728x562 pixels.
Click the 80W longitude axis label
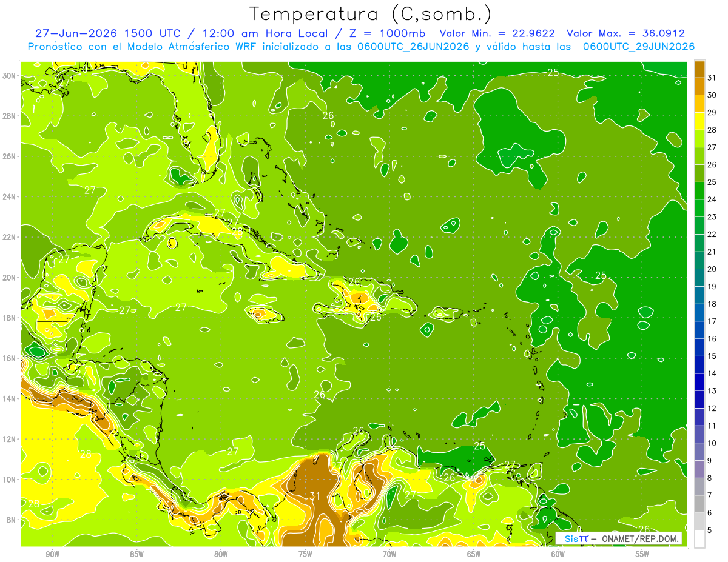221,554
